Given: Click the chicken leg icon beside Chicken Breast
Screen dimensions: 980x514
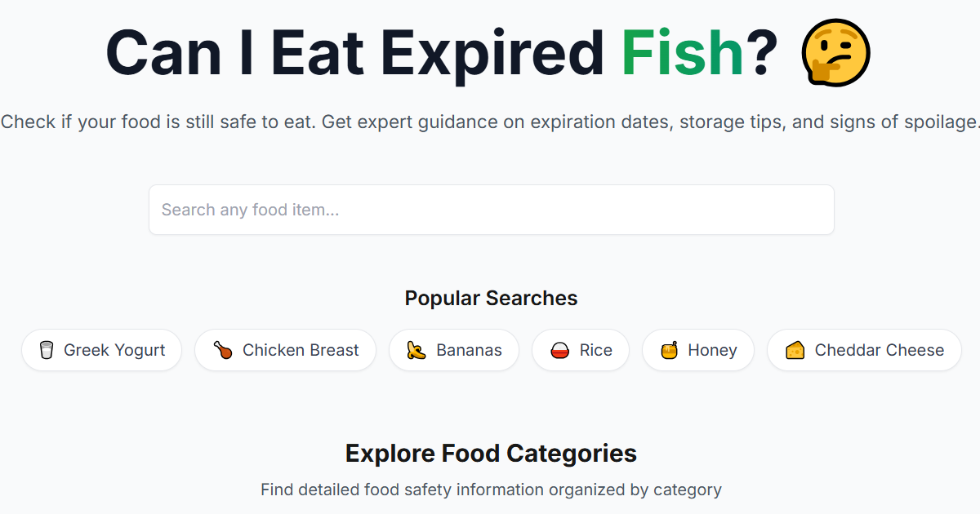Looking at the screenshot, I should tap(221, 349).
